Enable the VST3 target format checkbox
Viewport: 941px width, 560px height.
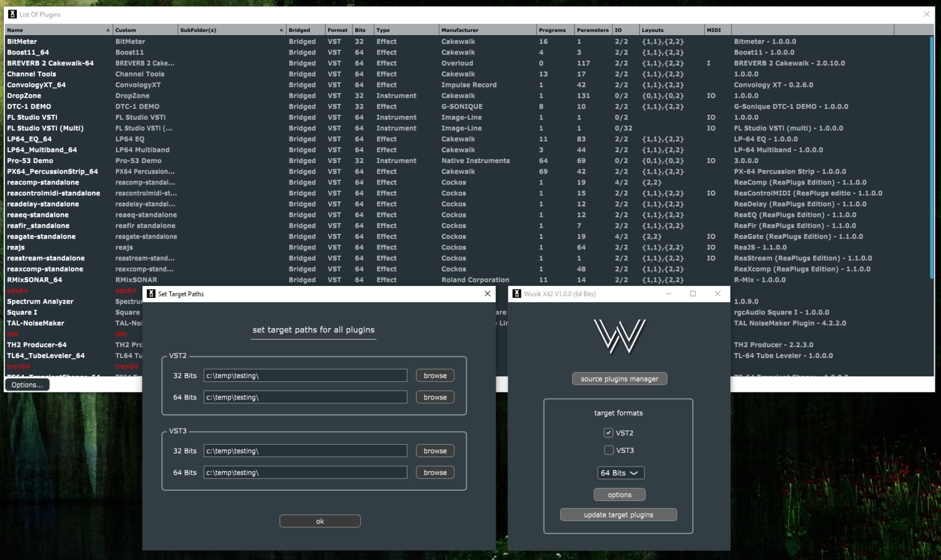(609, 450)
